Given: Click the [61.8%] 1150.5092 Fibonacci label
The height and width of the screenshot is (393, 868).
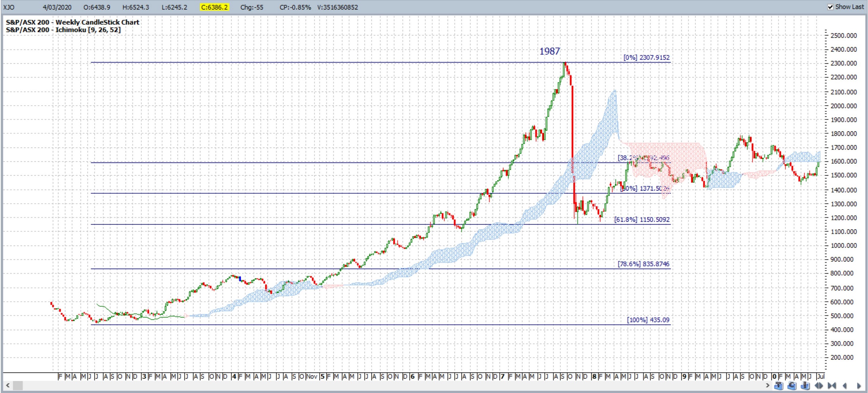Looking at the screenshot, I should [x=642, y=219].
